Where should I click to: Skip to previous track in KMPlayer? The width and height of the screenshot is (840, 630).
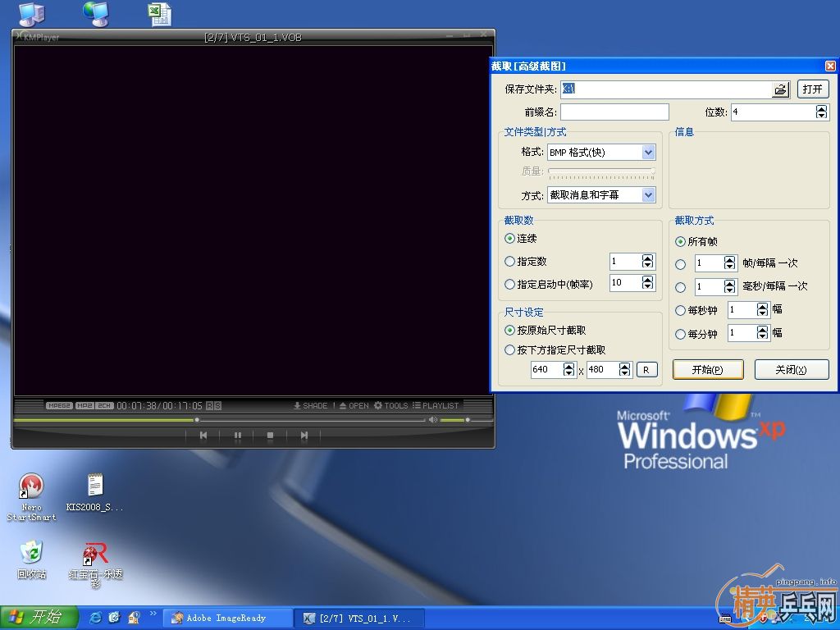tap(203, 436)
